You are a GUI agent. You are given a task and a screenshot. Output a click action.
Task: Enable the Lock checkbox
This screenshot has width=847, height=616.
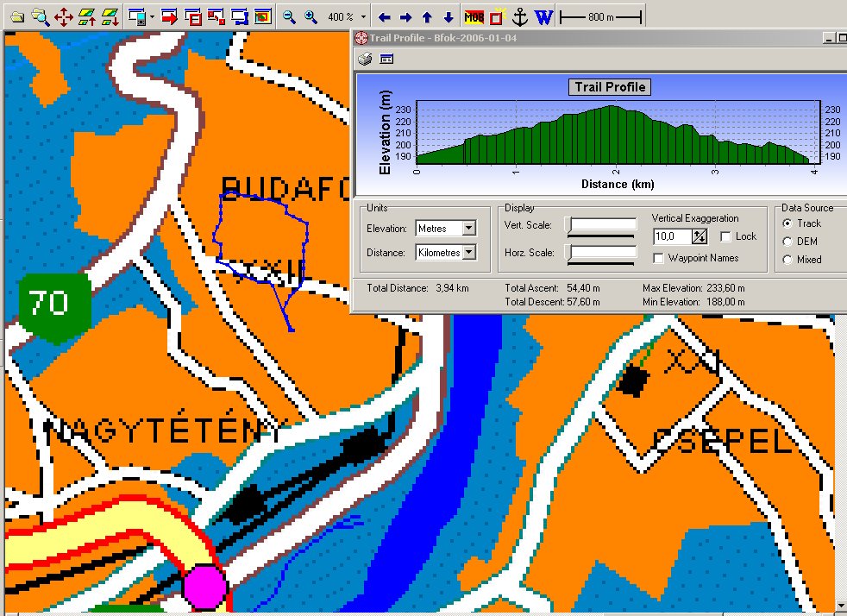click(725, 236)
